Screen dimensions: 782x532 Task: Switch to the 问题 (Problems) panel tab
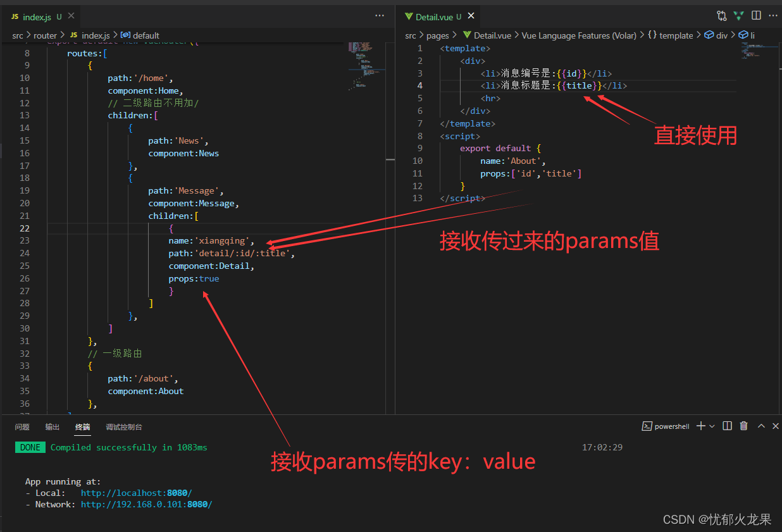point(22,427)
